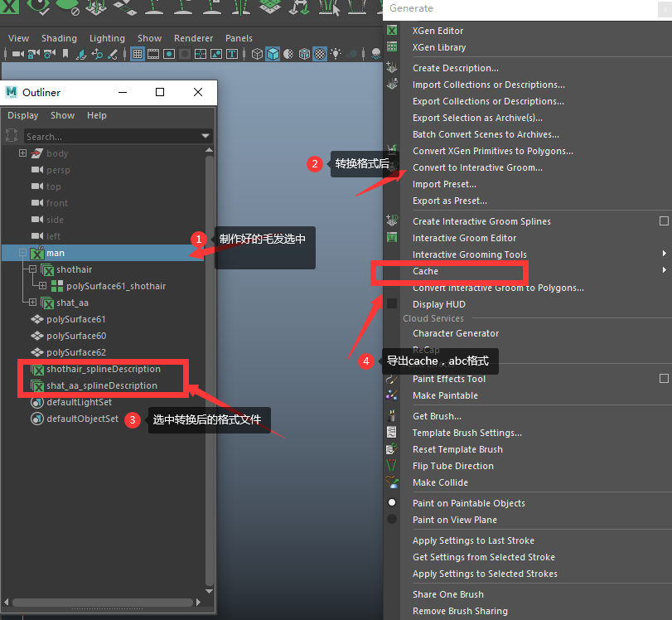Viewport: 672px width, 620px height.
Task: Click the Use All Lights bulb icon
Action: click(x=336, y=54)
